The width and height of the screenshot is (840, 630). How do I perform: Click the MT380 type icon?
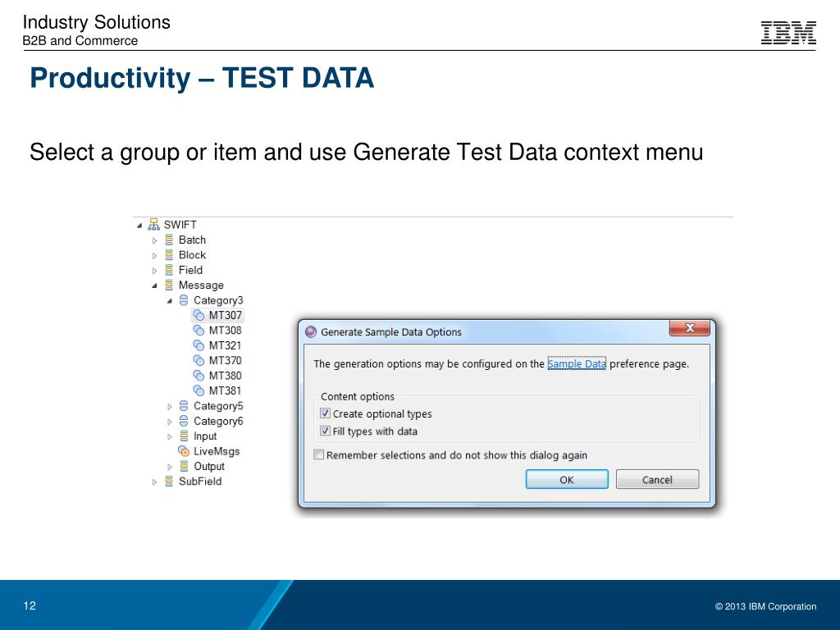coord(199,376)
